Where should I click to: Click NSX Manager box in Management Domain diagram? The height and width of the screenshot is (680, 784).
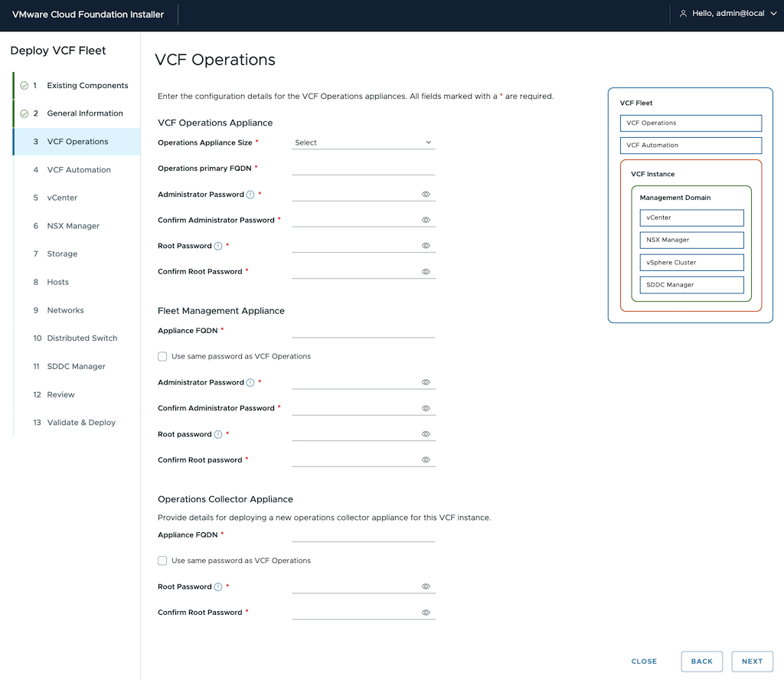tap(692, 240)
